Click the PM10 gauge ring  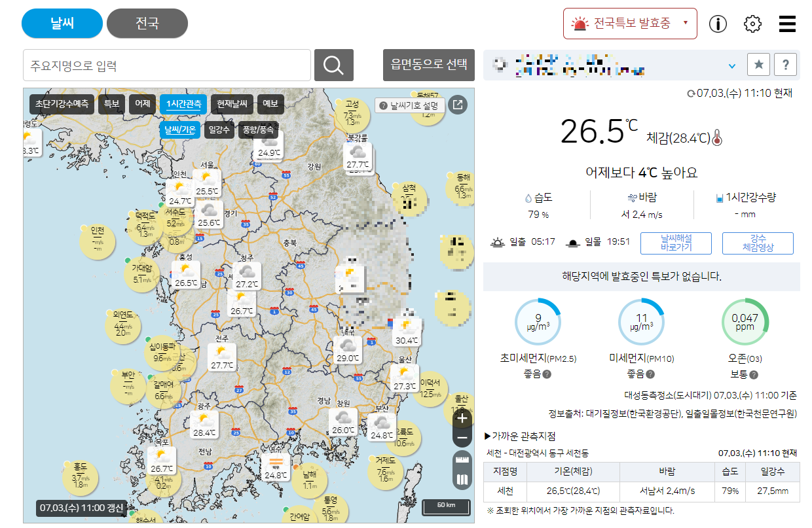pos(641,322)
